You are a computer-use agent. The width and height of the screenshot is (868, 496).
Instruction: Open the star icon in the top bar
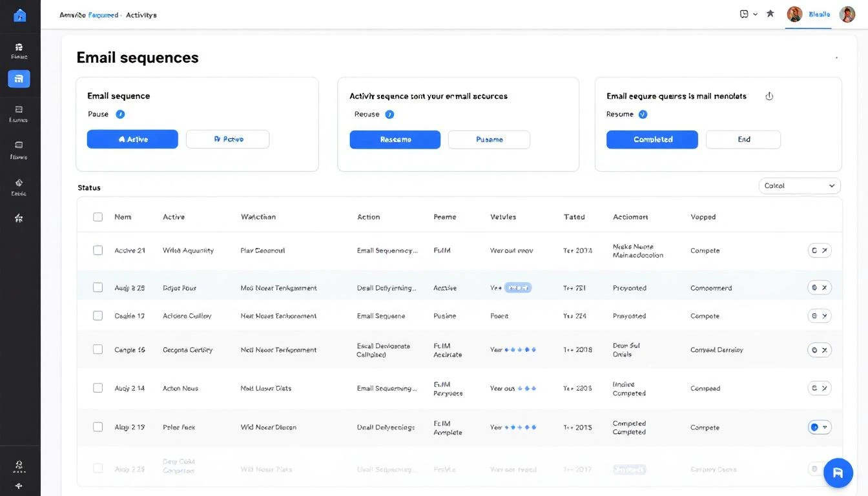(x=770, y=13)
